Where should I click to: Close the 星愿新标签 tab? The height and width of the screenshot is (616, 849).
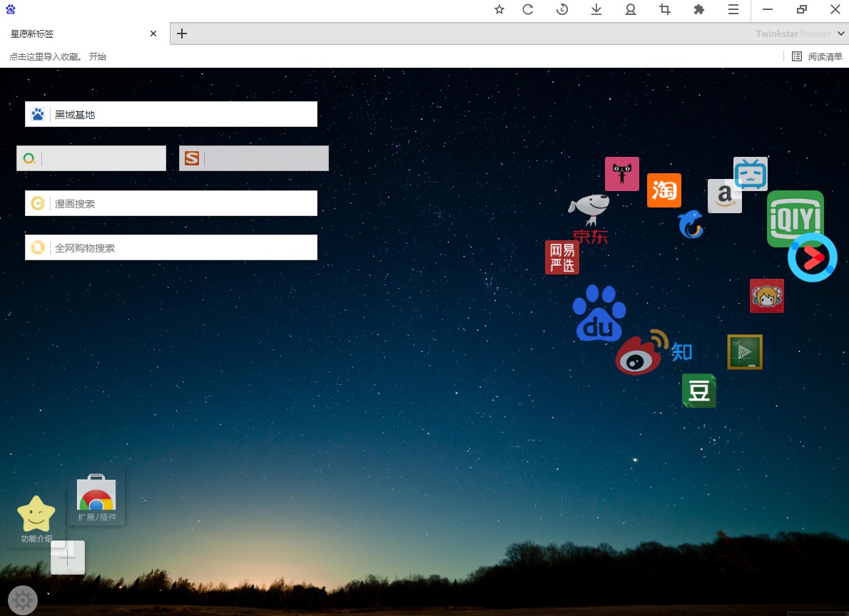pos(153,34)
